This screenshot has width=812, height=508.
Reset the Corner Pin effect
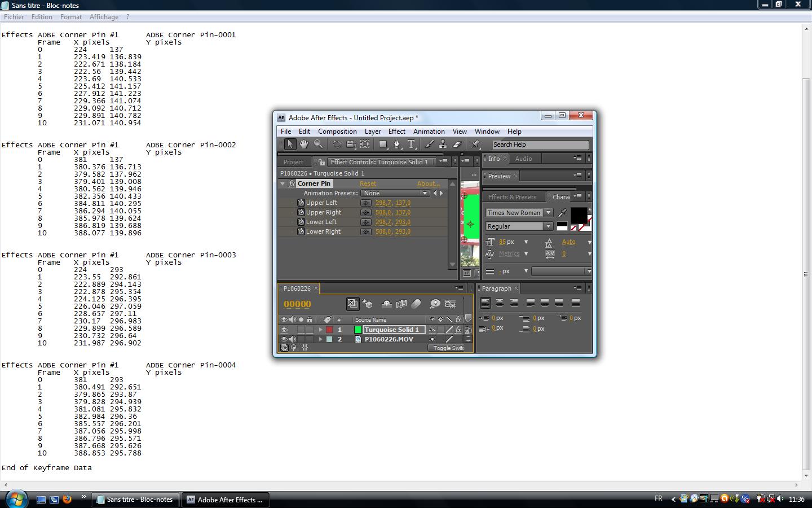[x=368, y=184]
